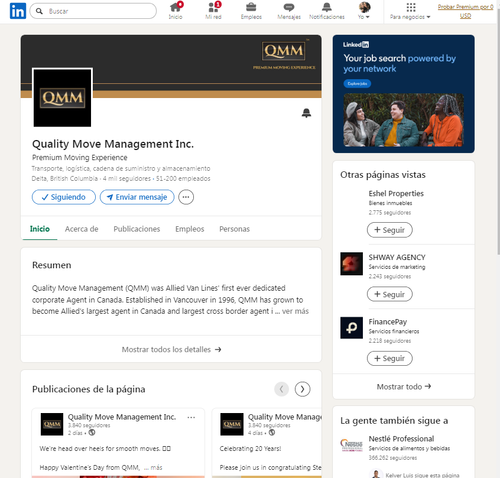The width and height of the screenshot is (500, 478).
Task: Click Explore jobs button in ad
Action: click(357, 84)
